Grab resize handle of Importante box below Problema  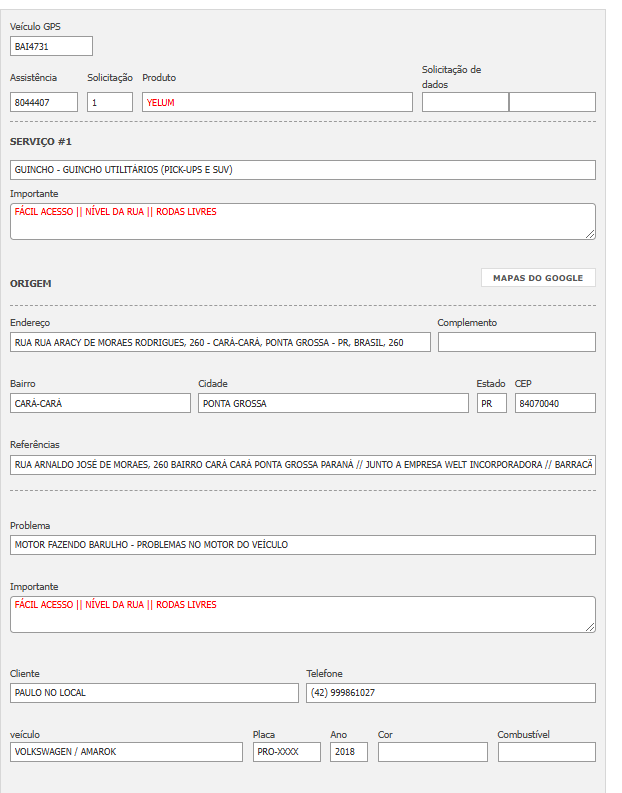[590, 627]
